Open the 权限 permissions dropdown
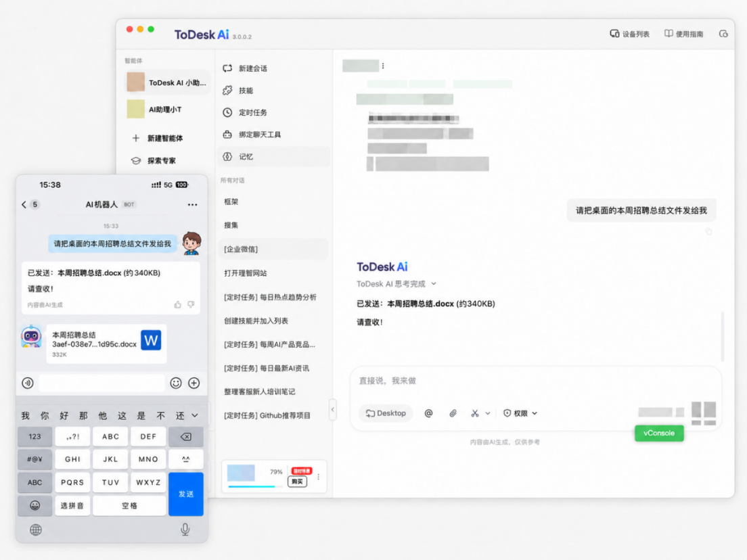 tap(520, 413)
